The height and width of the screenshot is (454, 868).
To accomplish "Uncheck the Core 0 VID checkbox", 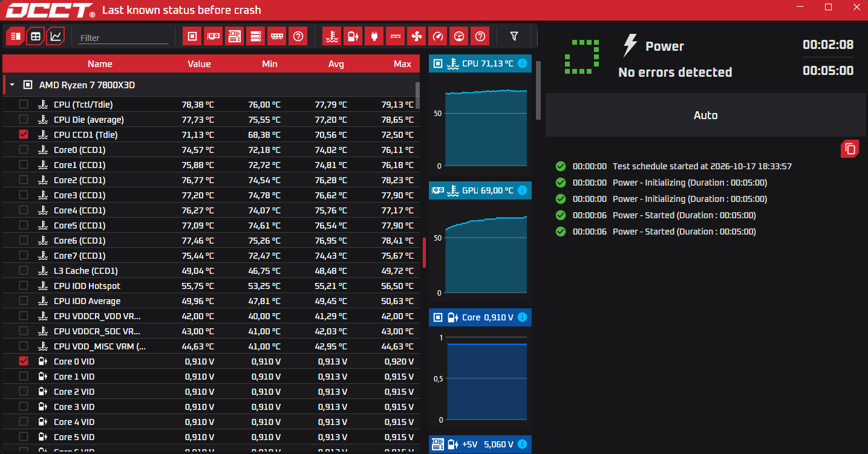I will [x=24, y=361].
